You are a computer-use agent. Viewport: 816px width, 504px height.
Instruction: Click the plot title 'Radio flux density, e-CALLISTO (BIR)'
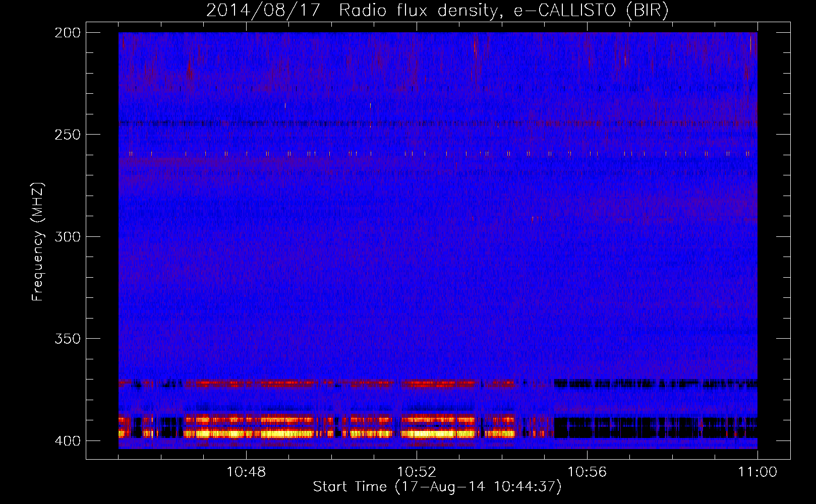point(503,10)
